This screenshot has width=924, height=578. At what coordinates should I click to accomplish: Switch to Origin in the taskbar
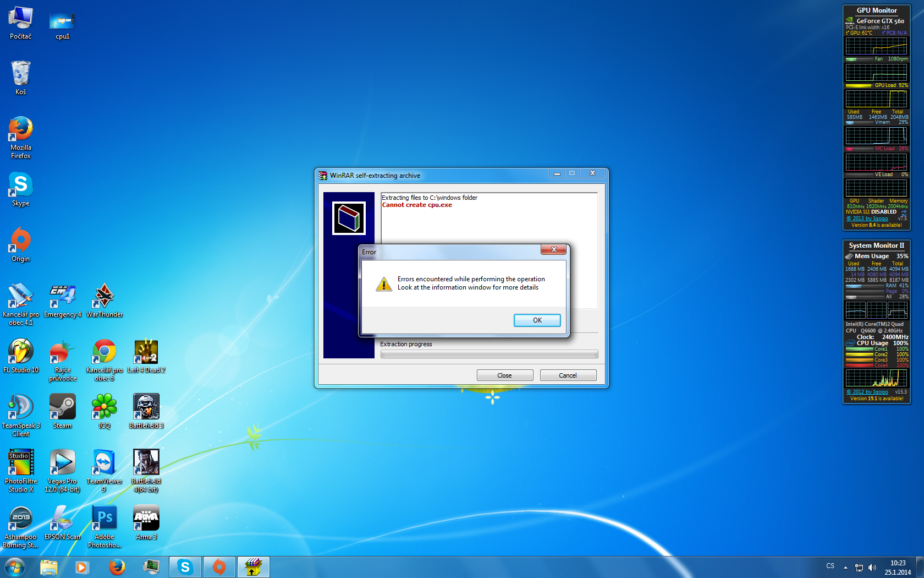219,567
